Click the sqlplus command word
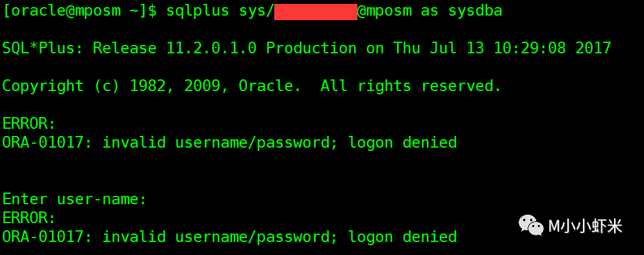 [198, 12]
